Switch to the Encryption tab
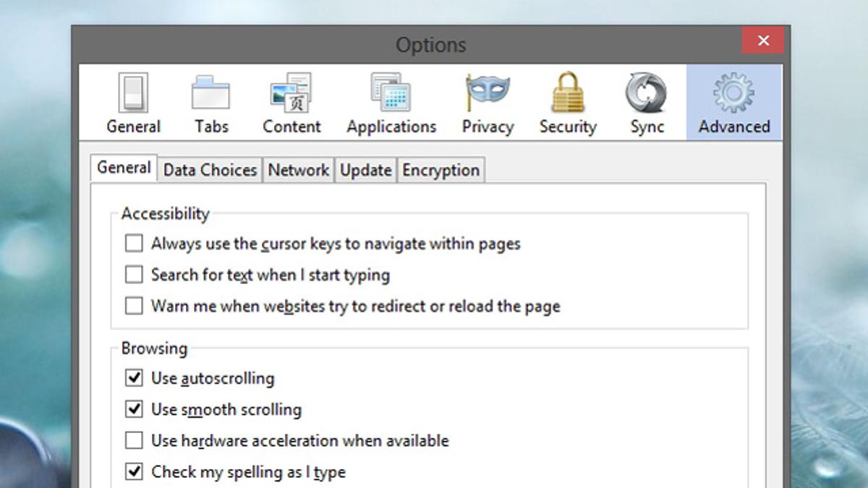The image size is (868, 488). pyautogui.click(x=441, y=170)
